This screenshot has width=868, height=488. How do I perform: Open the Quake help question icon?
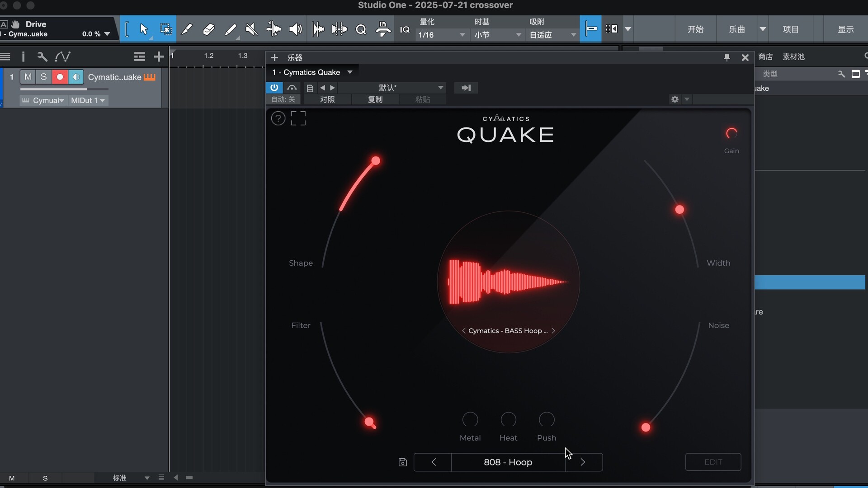278,118
